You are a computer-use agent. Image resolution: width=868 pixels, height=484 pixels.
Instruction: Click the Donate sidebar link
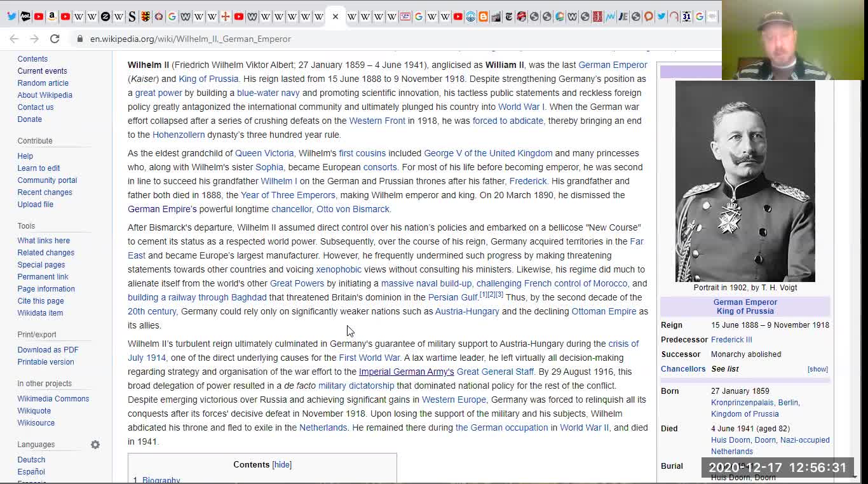pyautogui.click(x=29, y=119)
